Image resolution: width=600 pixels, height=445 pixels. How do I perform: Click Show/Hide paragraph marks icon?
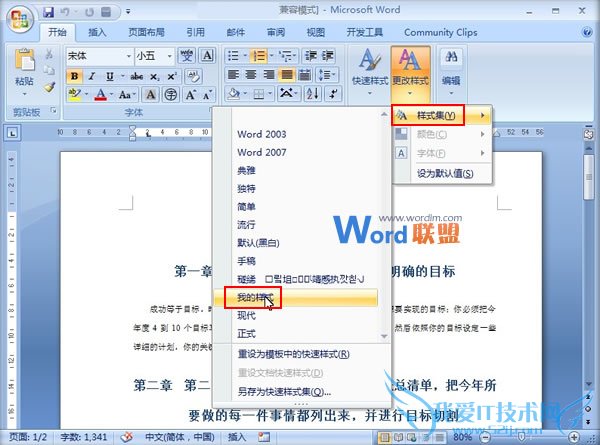click(x=333, y=93)
